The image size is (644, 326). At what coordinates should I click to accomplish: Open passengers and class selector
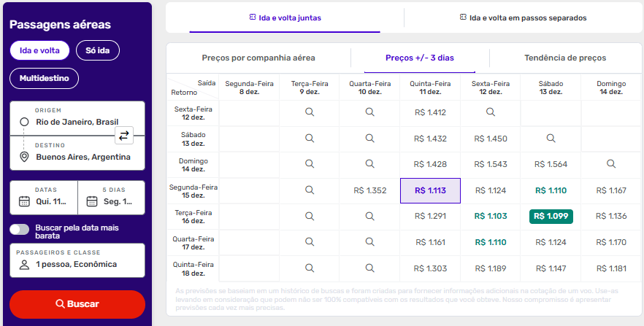click(77, 260)
